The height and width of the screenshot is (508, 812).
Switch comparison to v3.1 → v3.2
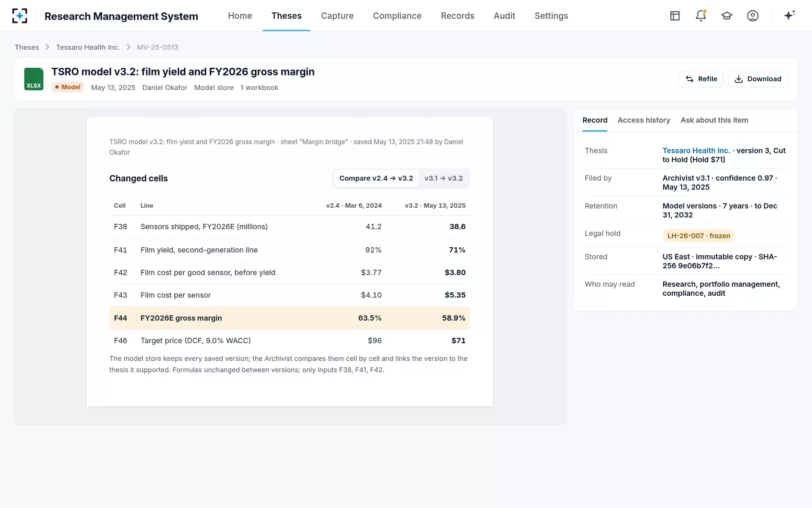pos(444,178)
